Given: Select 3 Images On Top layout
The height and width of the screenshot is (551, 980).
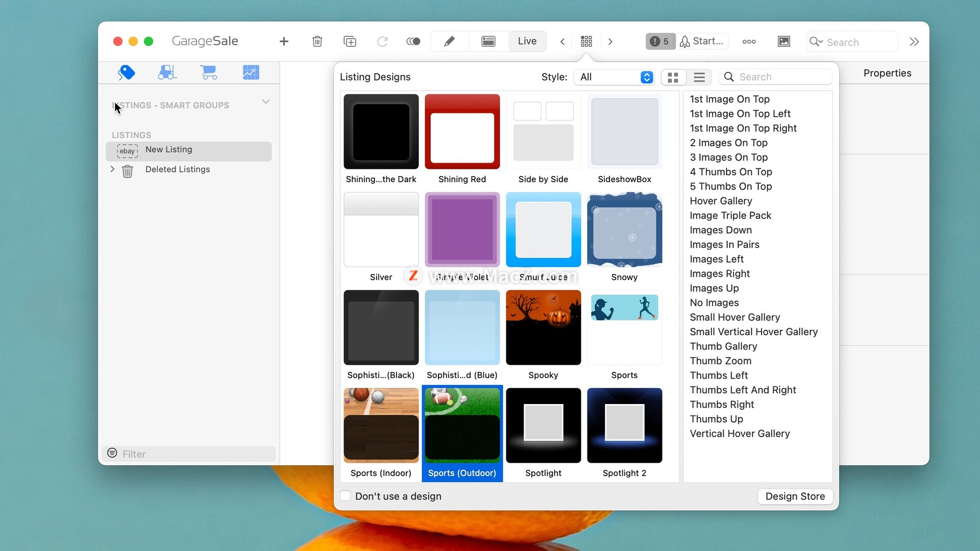Looking at the screenshot, I should 728,157.
